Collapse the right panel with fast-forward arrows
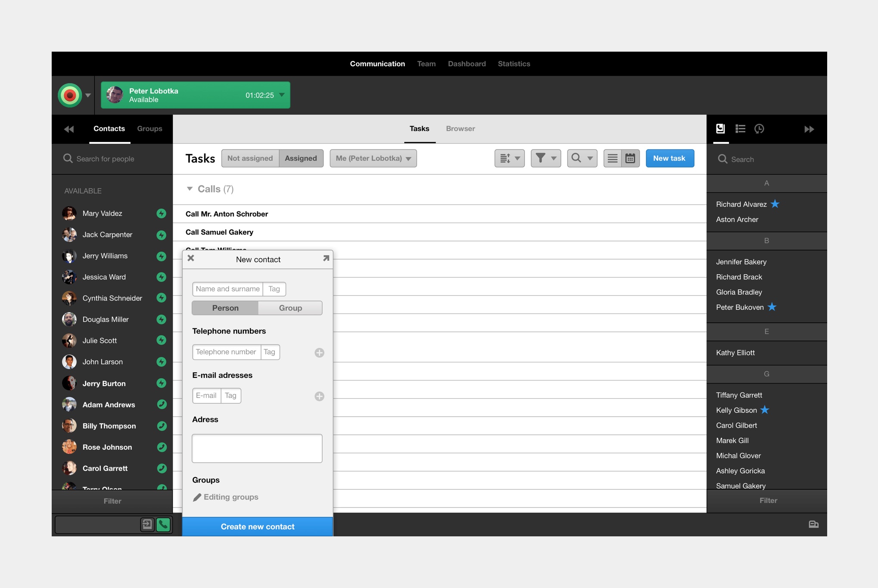878x588 pixels. click(809, 129)
